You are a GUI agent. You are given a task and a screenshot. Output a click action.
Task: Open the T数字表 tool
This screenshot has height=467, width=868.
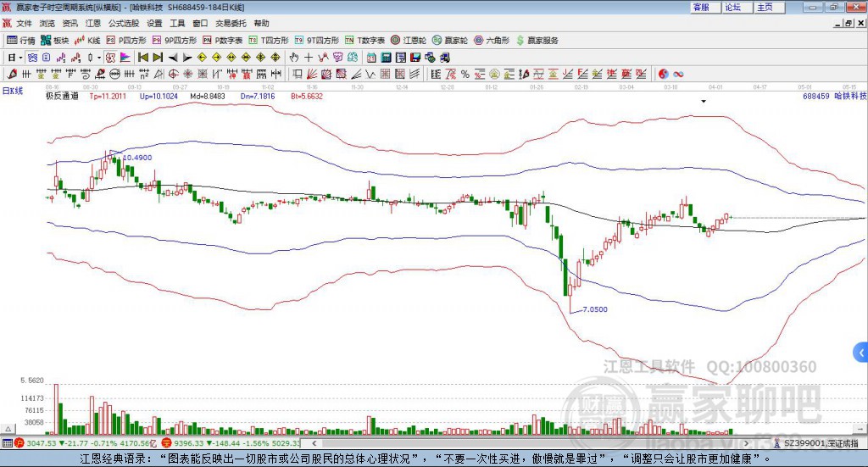364,41
